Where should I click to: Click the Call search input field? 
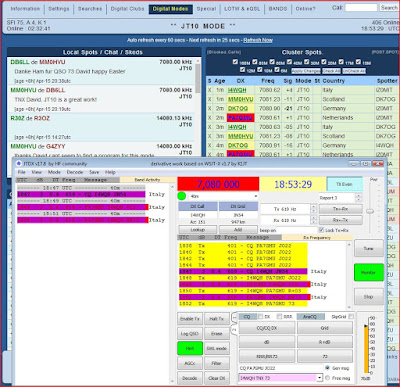coord(361,7)
